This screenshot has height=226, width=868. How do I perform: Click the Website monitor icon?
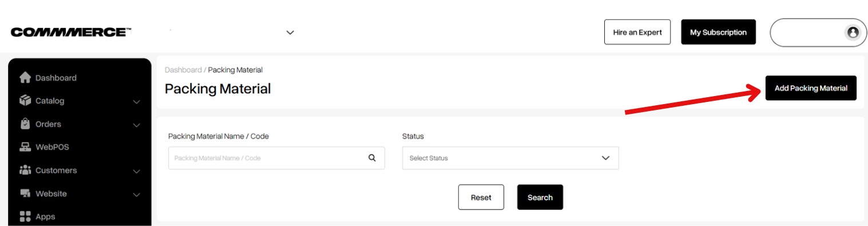coord(25,193)
